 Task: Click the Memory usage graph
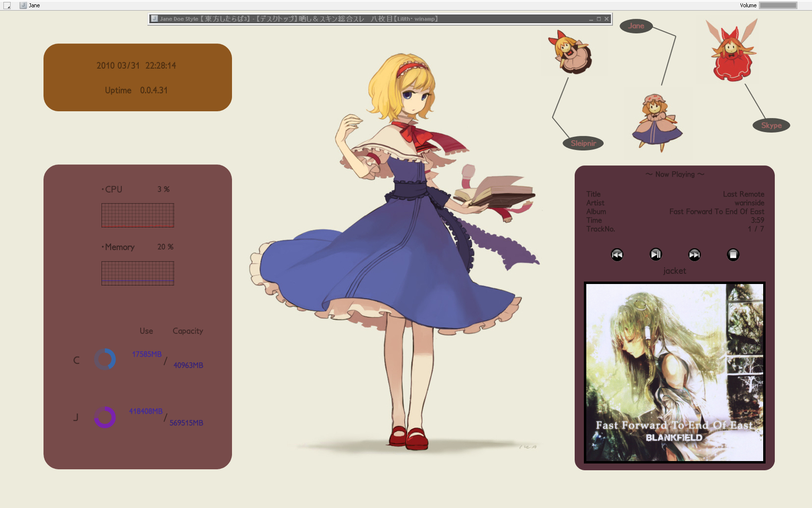point(138,273)
